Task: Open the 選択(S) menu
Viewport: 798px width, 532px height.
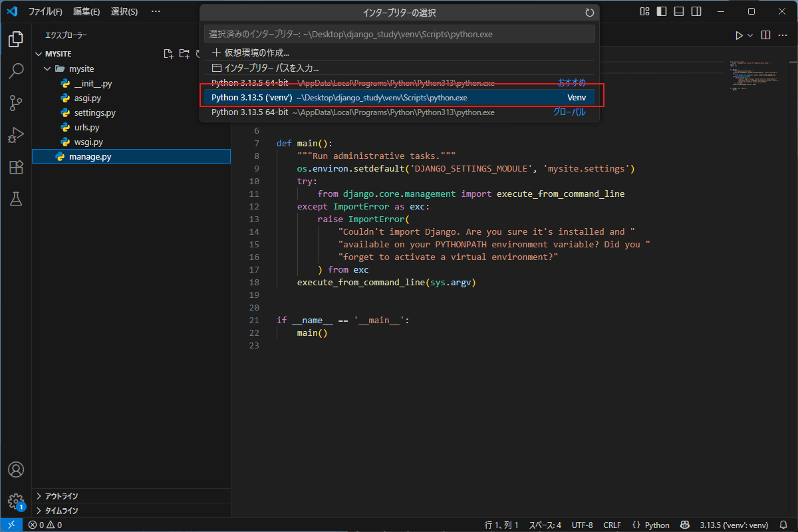Action: pyautogui.click(x=124, y=11)
